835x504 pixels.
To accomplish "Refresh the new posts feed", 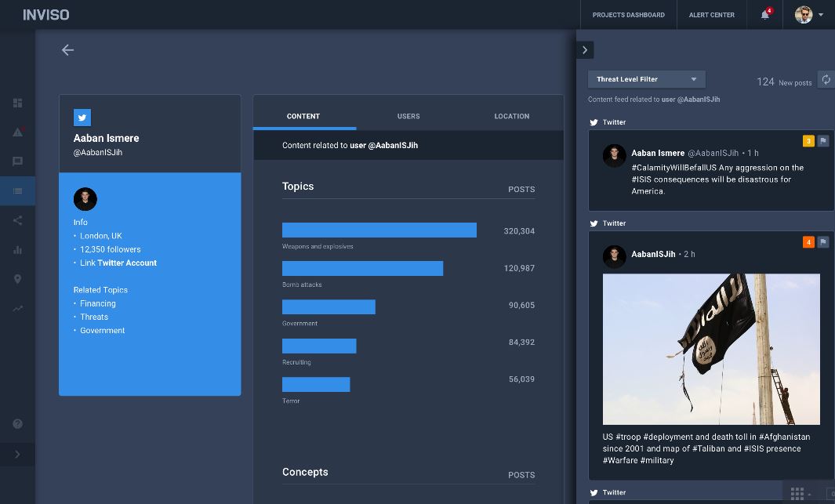I will point(826,80).
